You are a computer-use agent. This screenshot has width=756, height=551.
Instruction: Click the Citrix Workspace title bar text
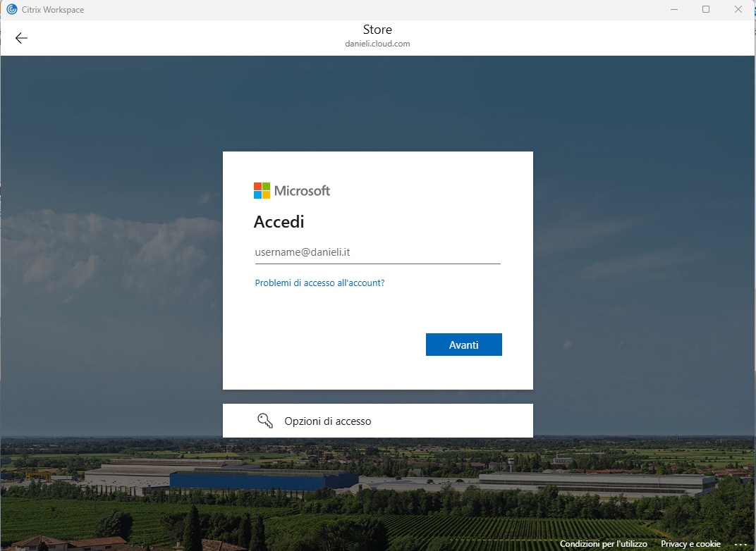(53, 10)
